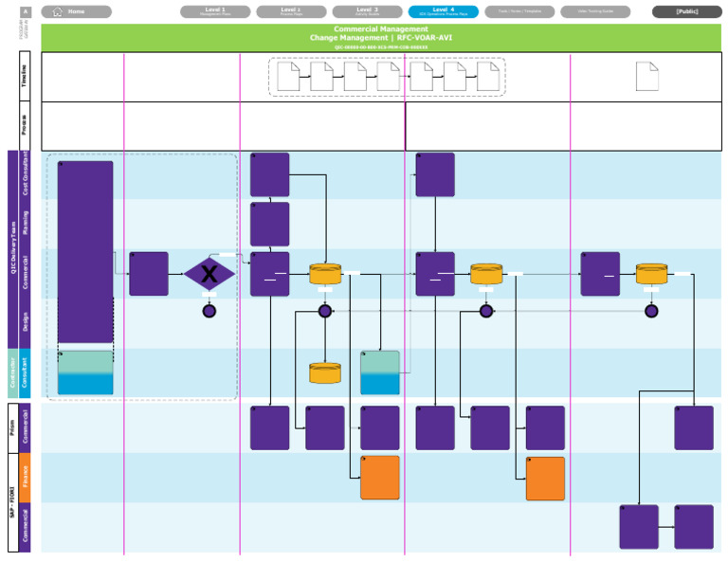728x562 pixels.
Task: Select second orange Finance box
Action: tap(545, 479)
